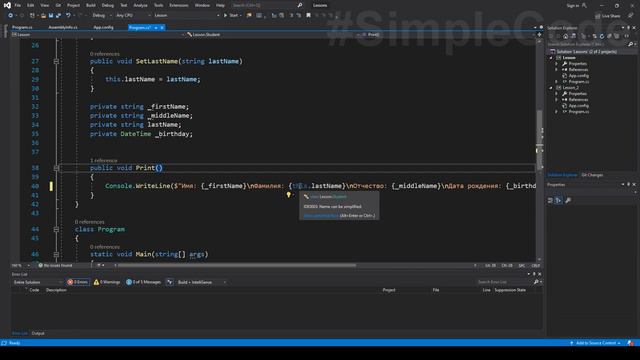Open the Entire Solution scope dropdown

pos(37,282)
